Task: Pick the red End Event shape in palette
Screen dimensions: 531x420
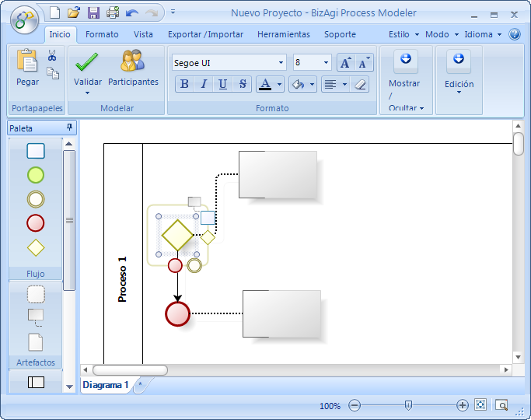Action: tap(36, 223)
